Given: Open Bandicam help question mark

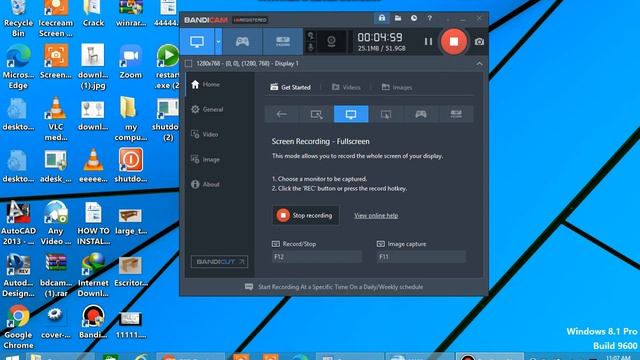Looking at the screenshot, I should click(429, 18).
